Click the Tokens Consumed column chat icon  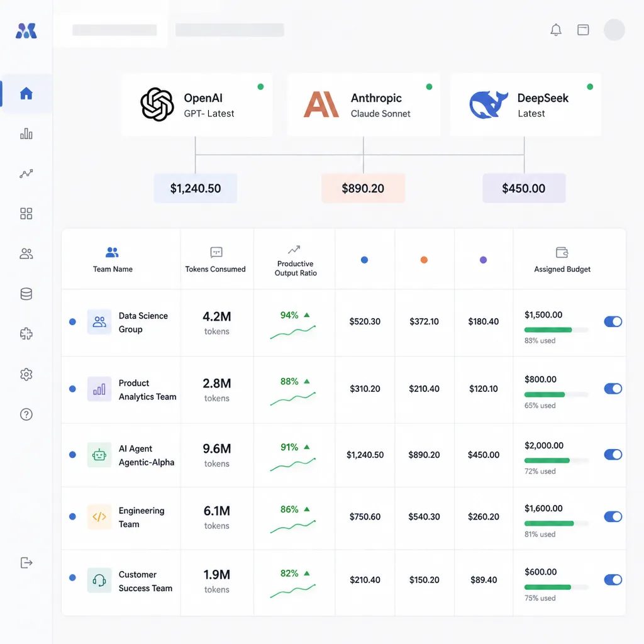[216, 252]
